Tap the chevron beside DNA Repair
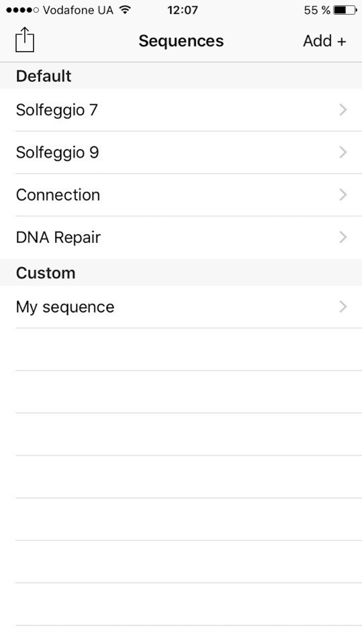 (343, 237)
